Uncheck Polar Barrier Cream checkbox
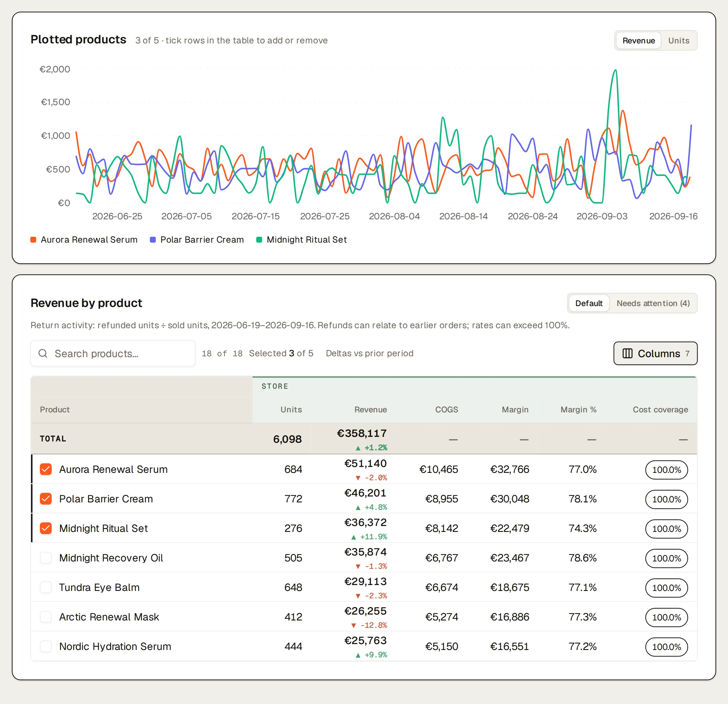This screenshot has height=704, width=728. [46, 499]
